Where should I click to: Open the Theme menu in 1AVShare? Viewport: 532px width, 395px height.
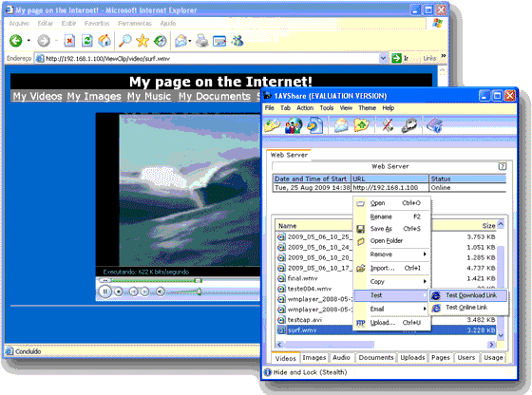tap(367, 108)
